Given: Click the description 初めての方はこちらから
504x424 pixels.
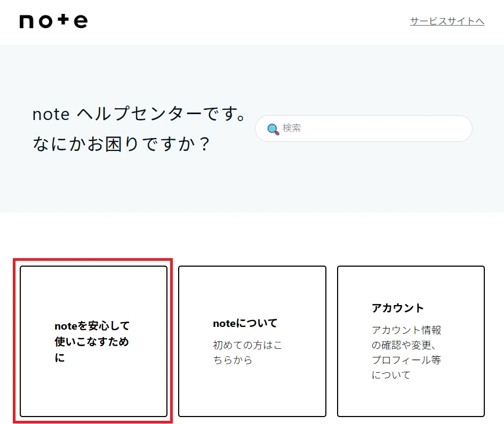Looking at the screenshot, I should point(247,353).
